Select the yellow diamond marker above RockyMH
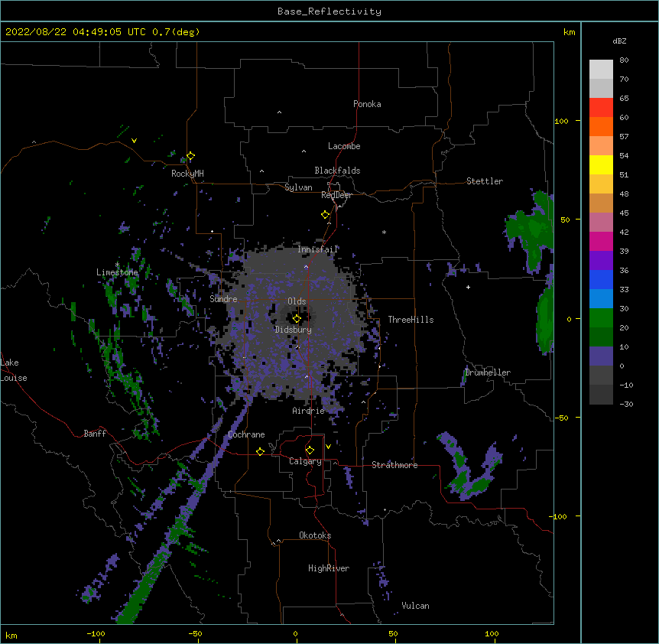 [x=190, y=156]
